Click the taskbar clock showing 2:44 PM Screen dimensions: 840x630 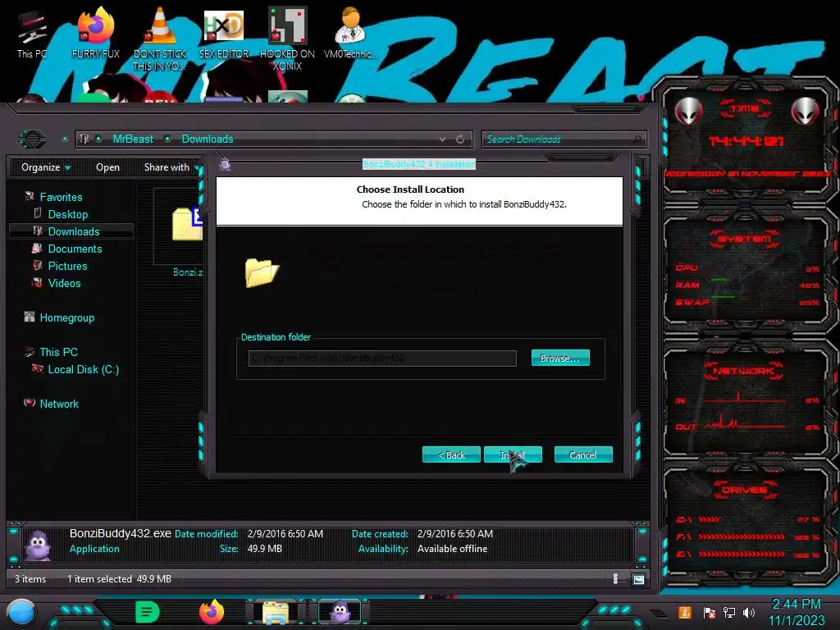pyautogui.click(x=797, y=605)
